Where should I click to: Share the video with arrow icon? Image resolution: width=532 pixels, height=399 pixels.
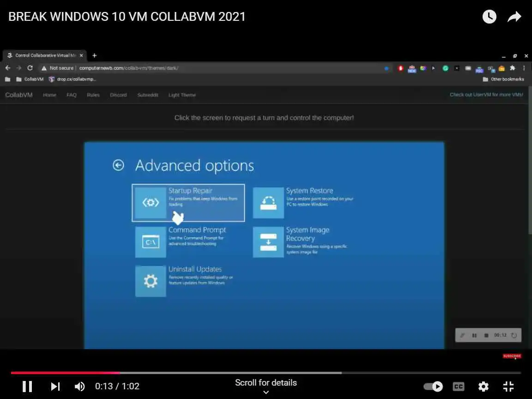514,17
